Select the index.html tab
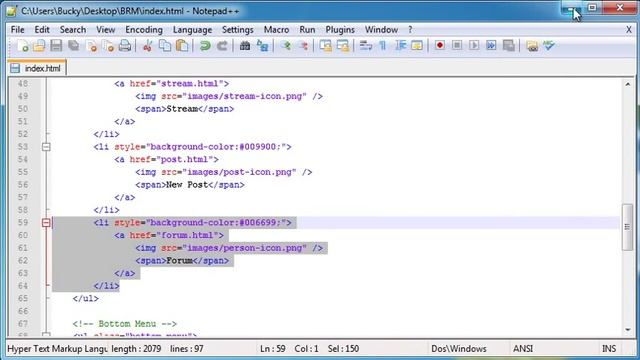 pos(37,68)
